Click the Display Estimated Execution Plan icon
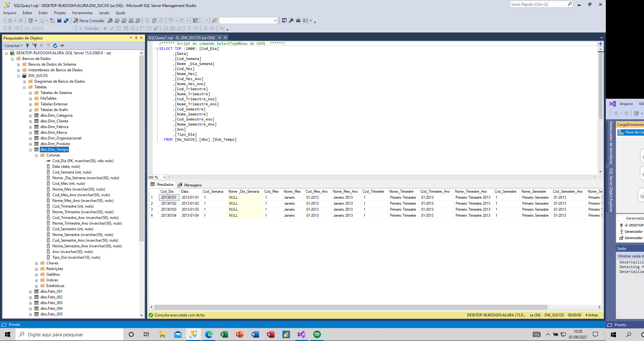644x341 pixels. tap(119, 28)
